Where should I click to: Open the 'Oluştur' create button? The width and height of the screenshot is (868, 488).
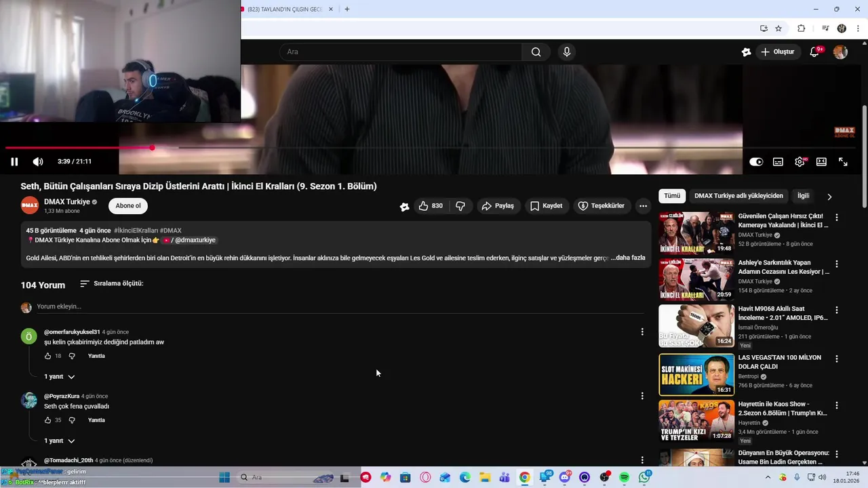pyautogui.click(x=777, y=52)
